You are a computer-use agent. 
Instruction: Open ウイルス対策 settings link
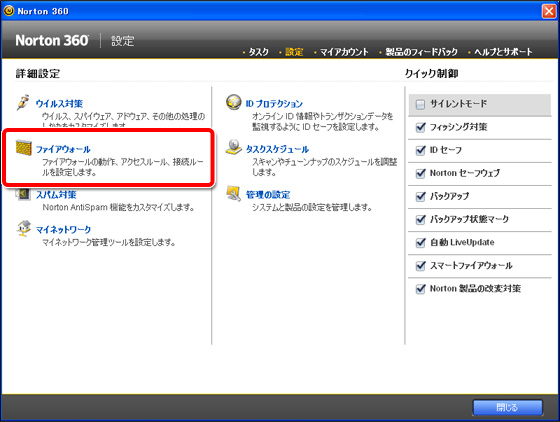[59, 104]
